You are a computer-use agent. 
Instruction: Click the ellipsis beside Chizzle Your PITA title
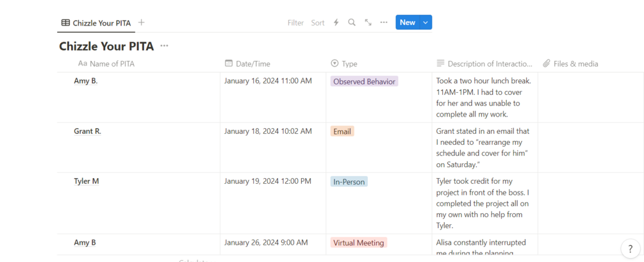pyautogui.click(x=165, y=46)
